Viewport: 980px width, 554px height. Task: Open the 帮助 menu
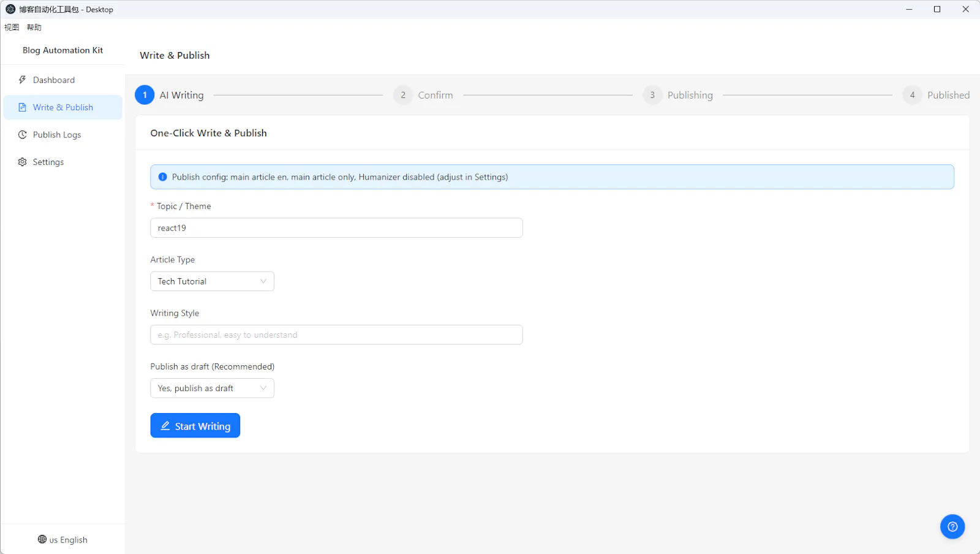tap(34, 27)
